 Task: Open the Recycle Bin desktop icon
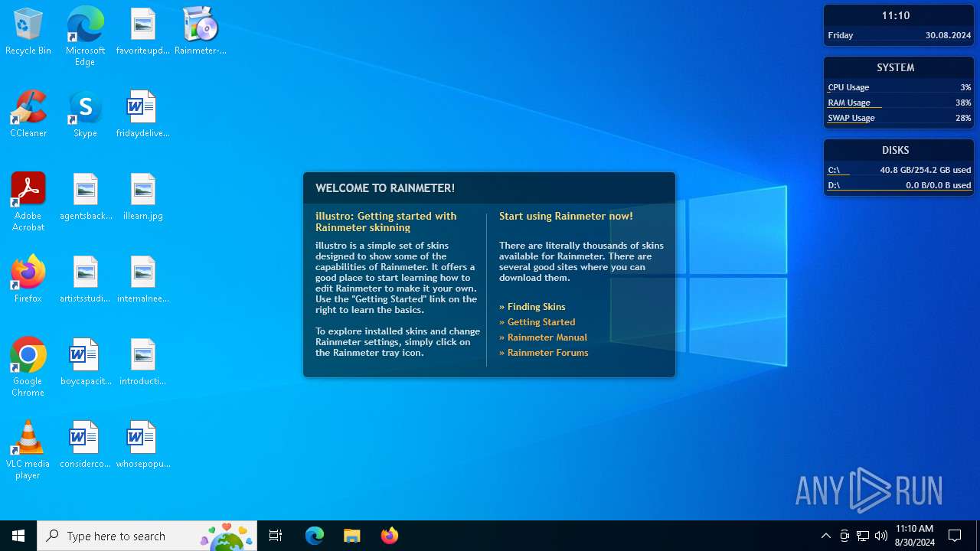[x=28, y=31]
